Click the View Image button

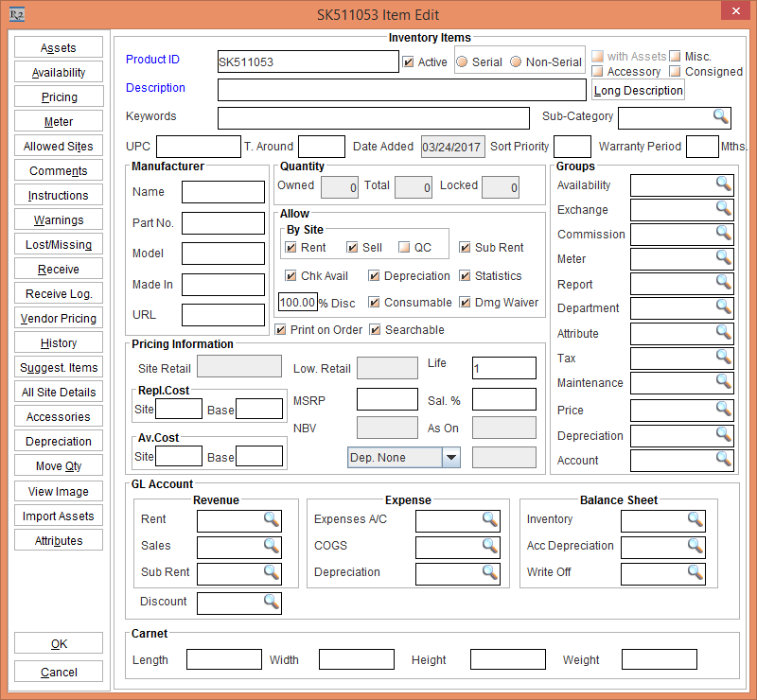59,491
